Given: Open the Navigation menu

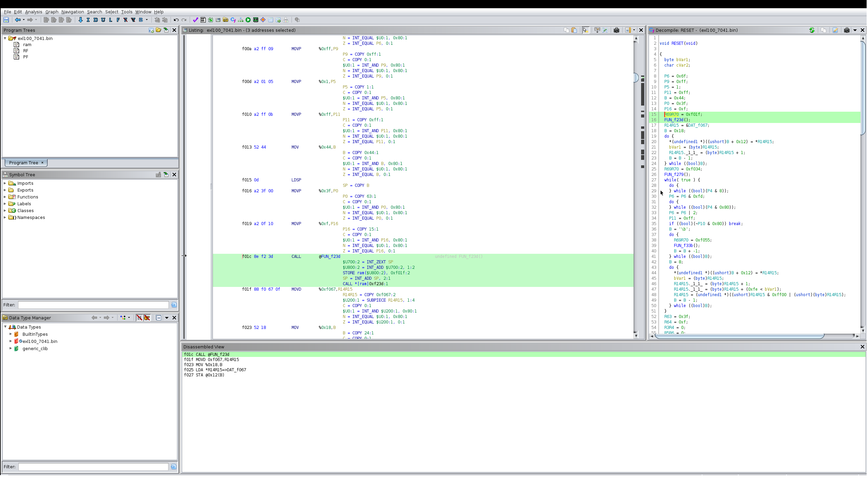Looking at the screenshot, I should click(72, 12).
